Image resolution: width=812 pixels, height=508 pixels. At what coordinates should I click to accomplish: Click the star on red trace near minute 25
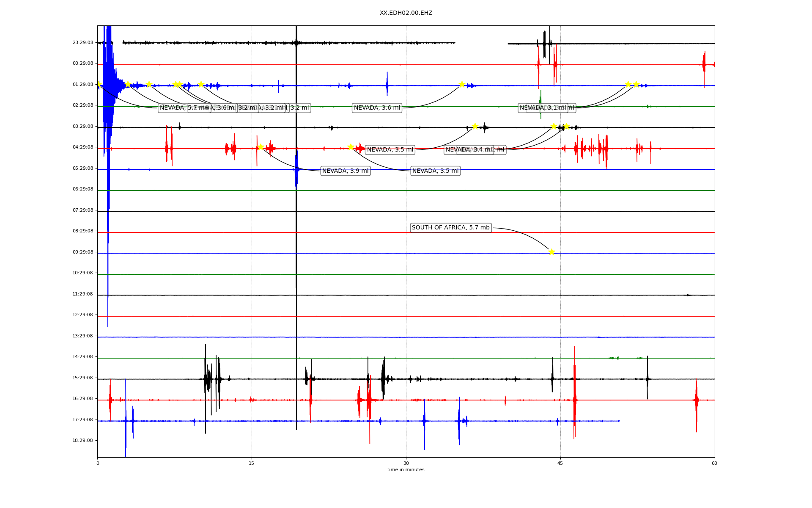tap(351, 147)
